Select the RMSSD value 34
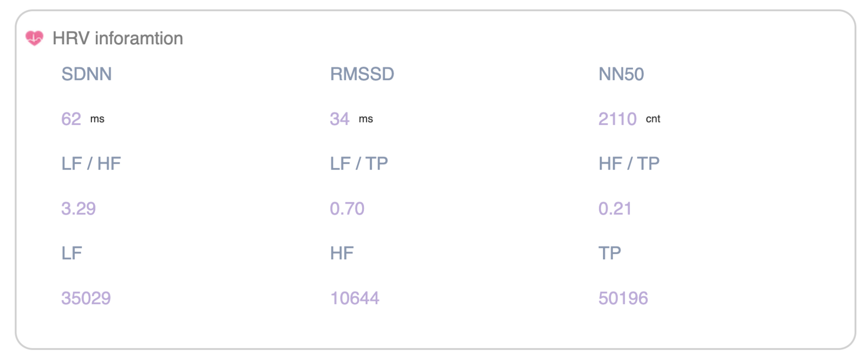 (340, 119)
